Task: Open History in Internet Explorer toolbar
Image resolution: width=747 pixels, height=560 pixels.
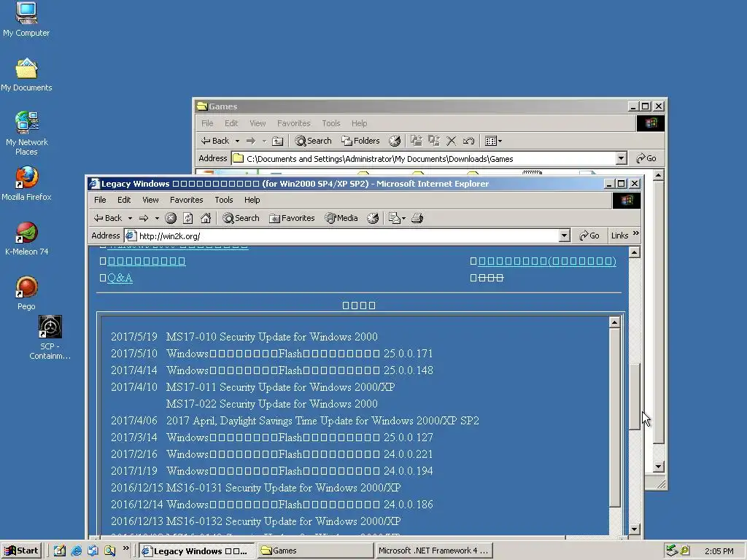Action: (373, 218)
